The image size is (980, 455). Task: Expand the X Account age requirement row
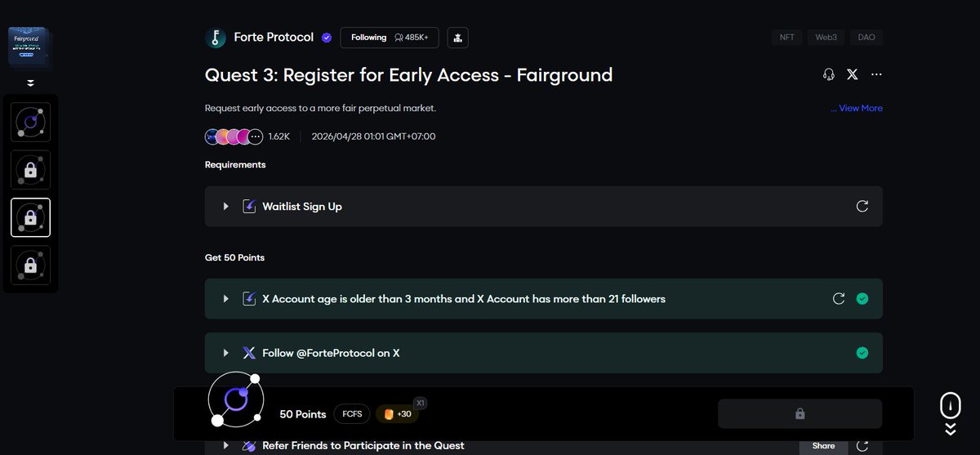click(226, 299)
